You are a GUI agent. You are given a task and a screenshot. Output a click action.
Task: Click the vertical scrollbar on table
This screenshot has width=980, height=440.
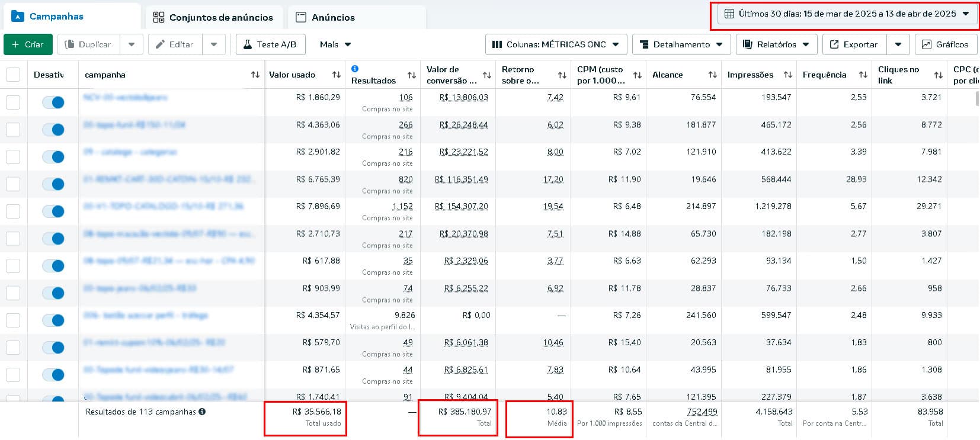point(978,99)
